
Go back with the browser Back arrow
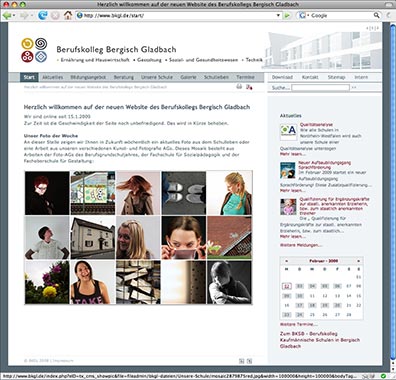[6, 15]
